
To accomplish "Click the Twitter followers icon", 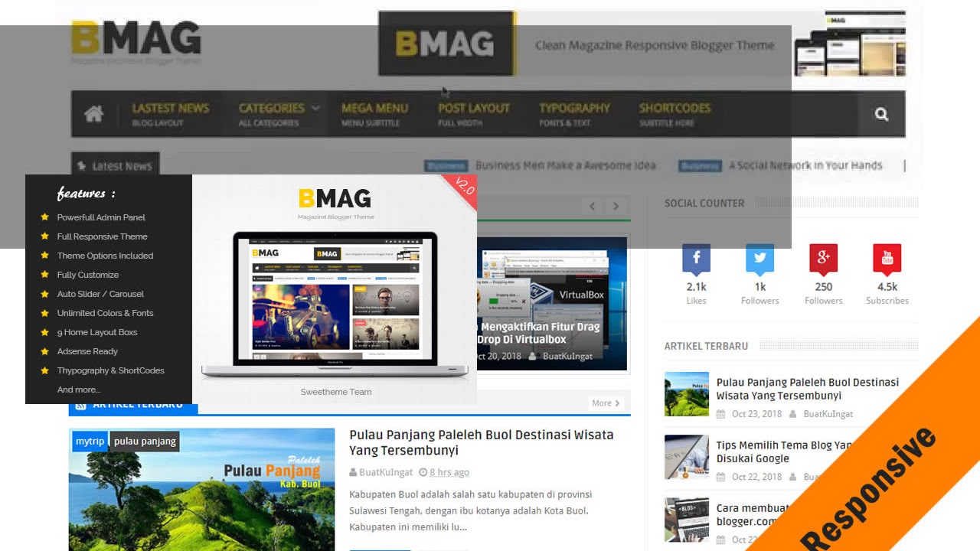I will pyautogui.click(x=759, y=259).
